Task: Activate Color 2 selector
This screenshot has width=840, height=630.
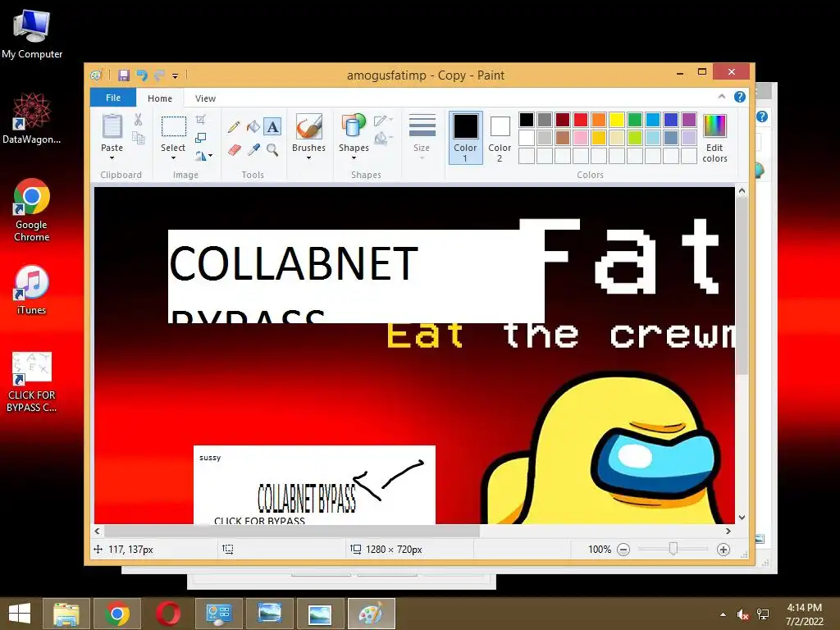Action: tap(500, 138)
